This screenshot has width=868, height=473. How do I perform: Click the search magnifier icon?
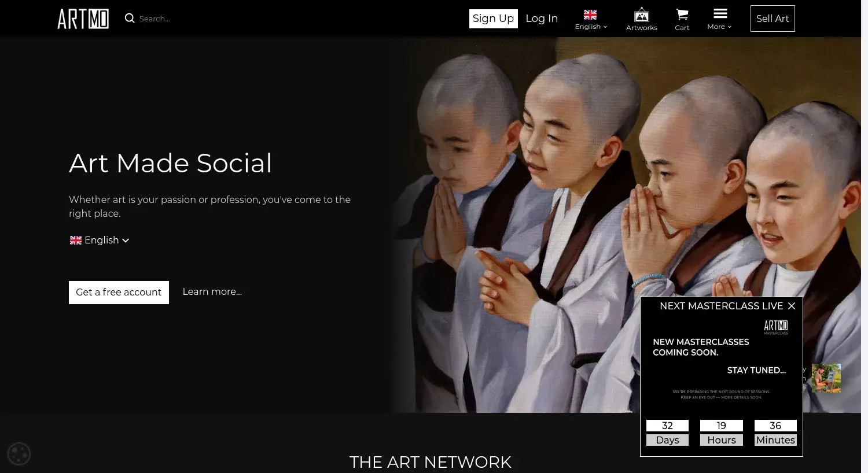(x=130, y=19)
